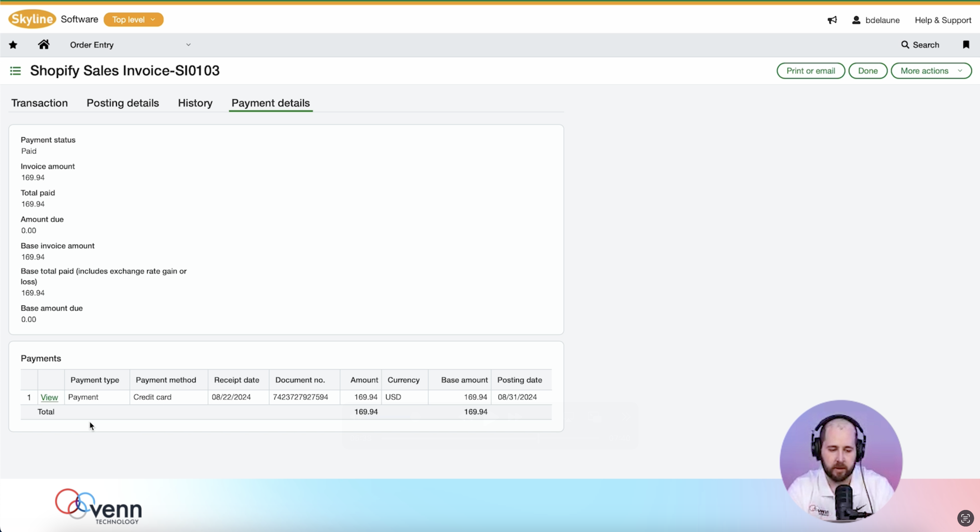Click the bdelaune username

(882, 20)
